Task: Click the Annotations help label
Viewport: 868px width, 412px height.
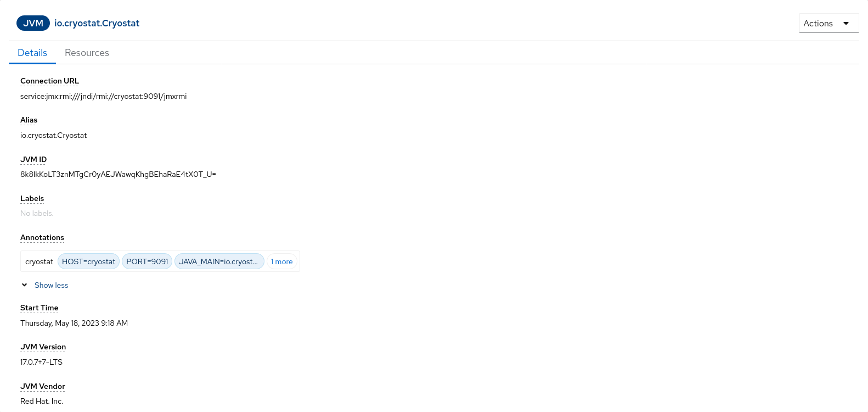Action: [x=42, y=237]
